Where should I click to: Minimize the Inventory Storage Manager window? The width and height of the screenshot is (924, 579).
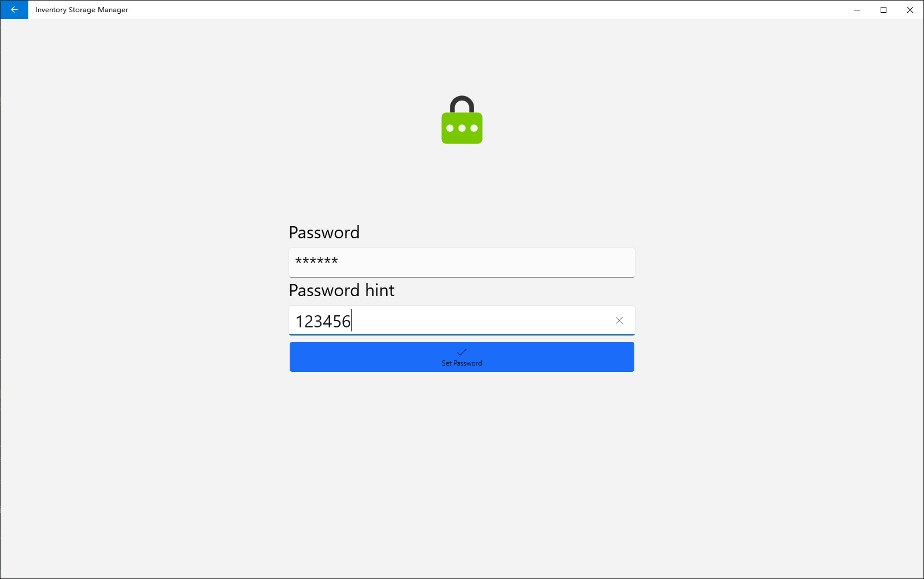coord(857,10)
